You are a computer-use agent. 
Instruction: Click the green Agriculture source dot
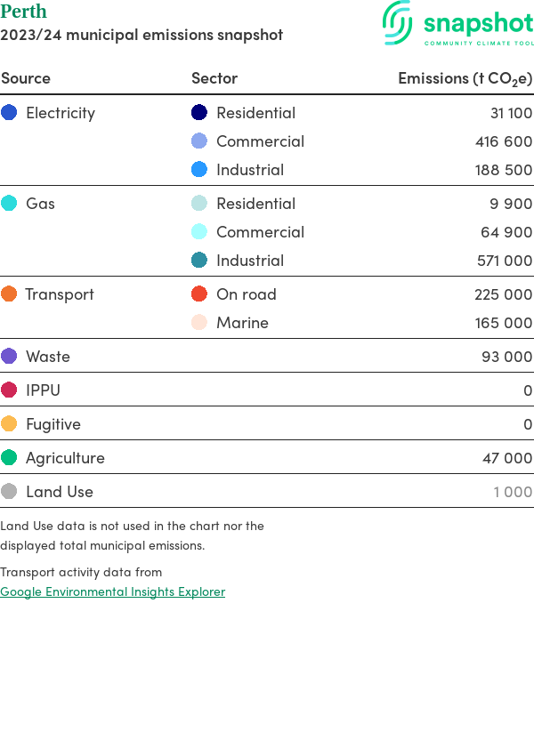pyautogui.click(x=9, y=458)
